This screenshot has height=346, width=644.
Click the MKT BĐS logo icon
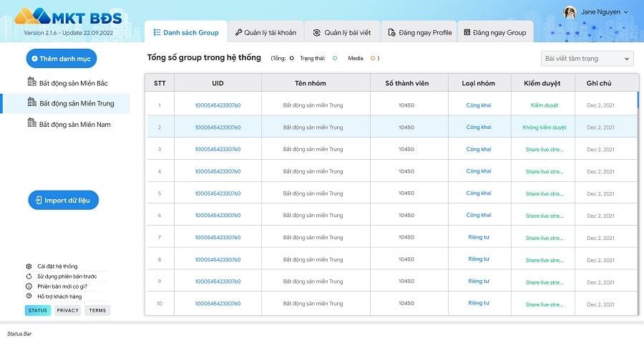[33, 16]
